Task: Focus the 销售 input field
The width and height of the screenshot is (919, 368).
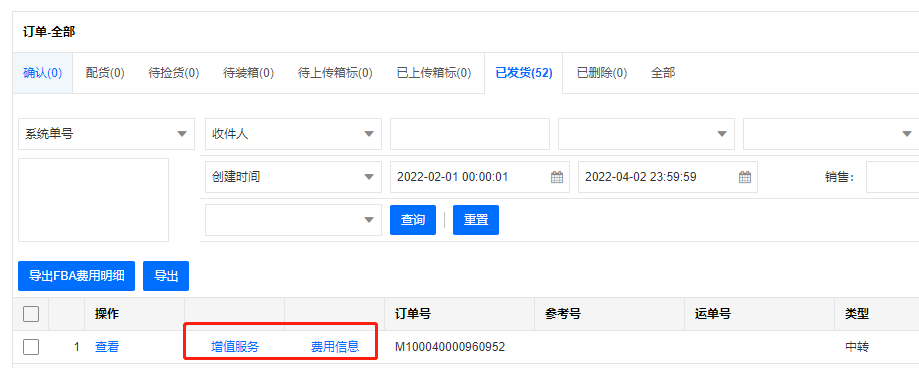Action: click(893, 177)
